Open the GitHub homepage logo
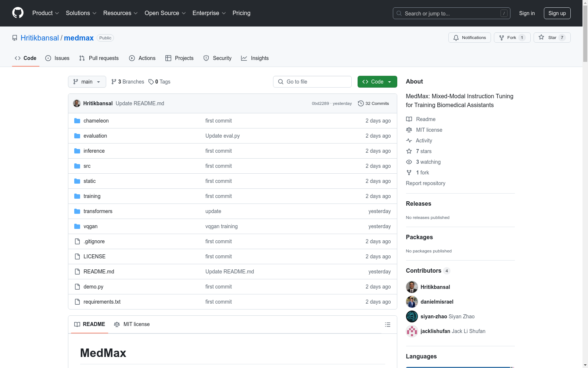The width and height of the screenshot is (588, 368). [18, 13]
